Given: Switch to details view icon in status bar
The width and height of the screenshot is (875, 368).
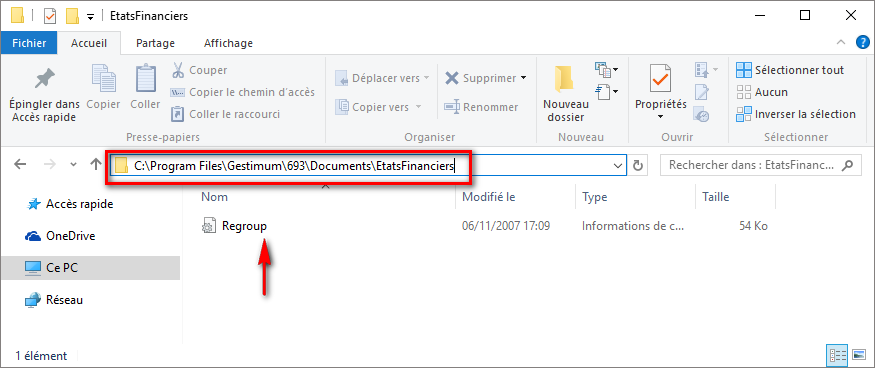Looking at the screenshot, I should click(x=836, y=355).
